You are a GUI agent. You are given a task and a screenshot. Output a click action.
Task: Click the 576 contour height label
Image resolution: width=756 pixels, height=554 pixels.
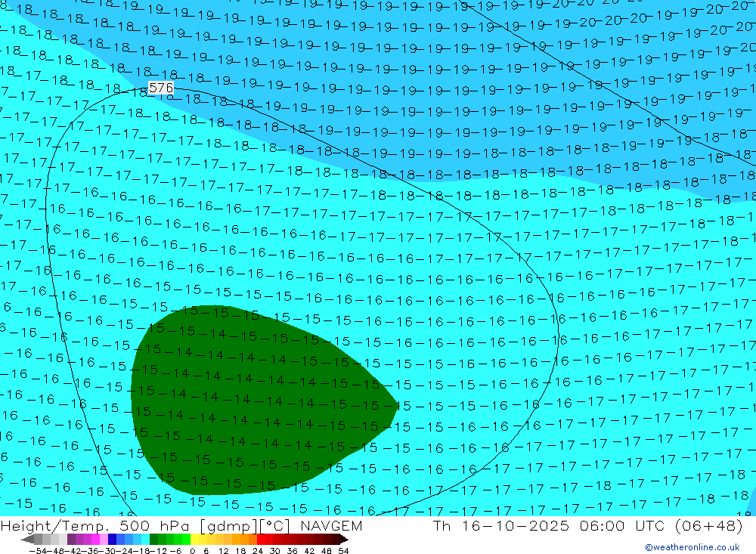point(161,88)
